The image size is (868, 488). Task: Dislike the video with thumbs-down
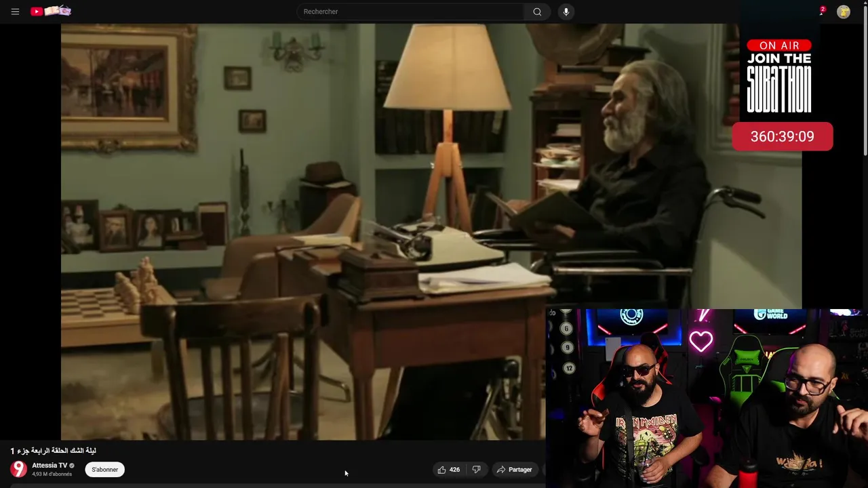477,470
